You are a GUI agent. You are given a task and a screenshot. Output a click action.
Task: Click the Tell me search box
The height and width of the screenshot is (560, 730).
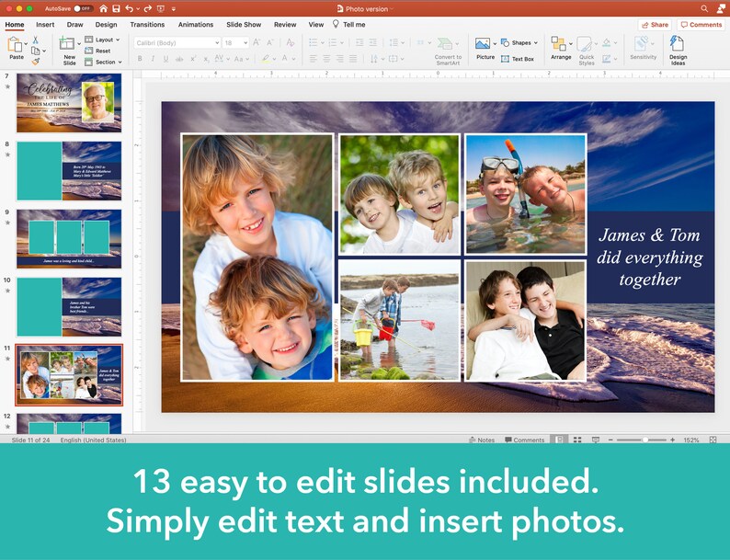pos(348,25)
